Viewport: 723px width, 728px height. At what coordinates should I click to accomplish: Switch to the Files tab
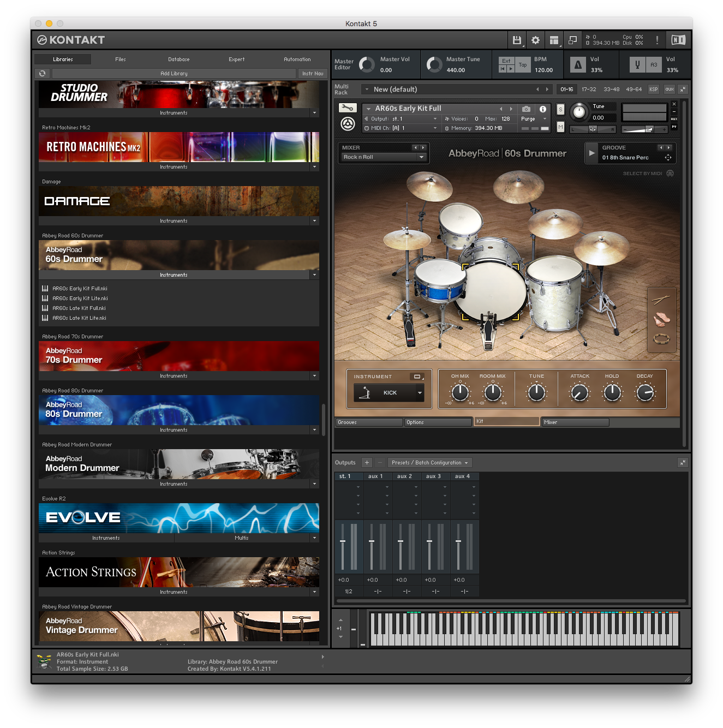(x=121, y=59)
